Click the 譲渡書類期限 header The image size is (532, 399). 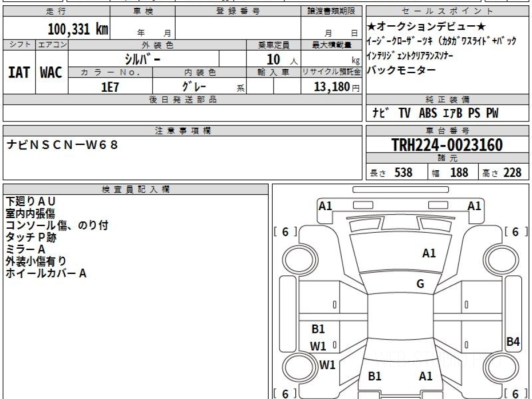coord(331,12)
